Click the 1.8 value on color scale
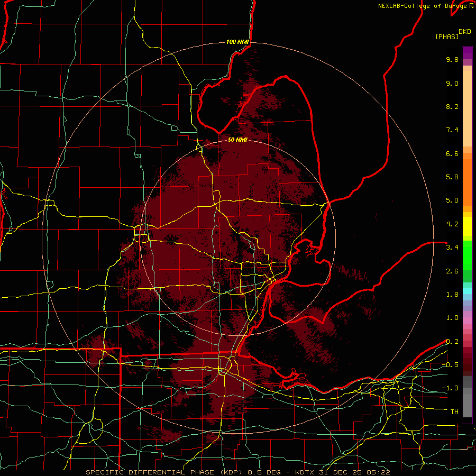 [452, 295]
